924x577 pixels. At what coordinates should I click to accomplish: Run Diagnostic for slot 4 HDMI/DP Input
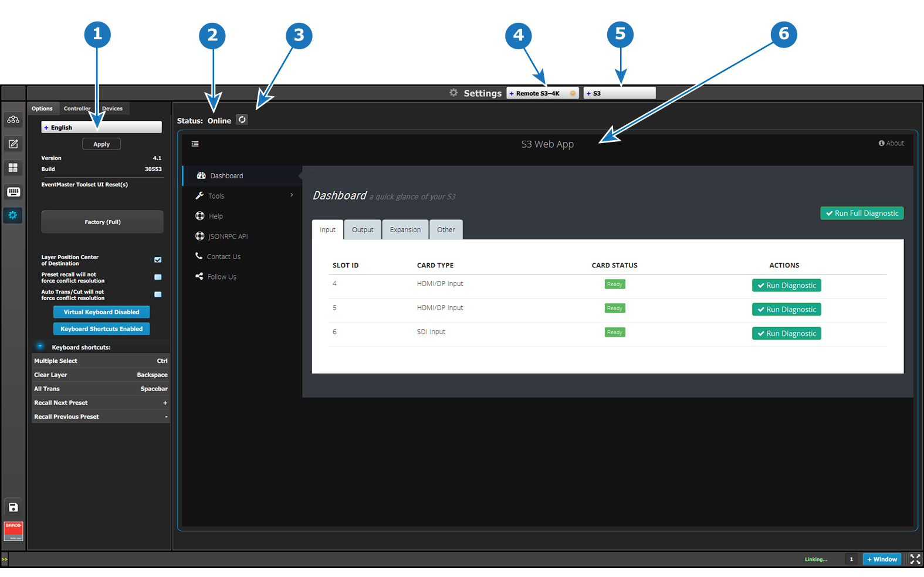787,286
